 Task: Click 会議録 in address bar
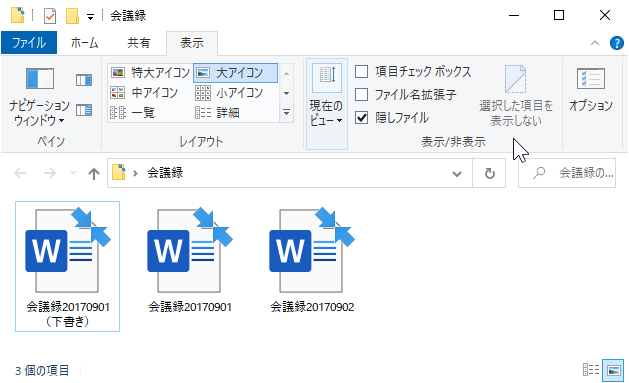pos(165,173)
